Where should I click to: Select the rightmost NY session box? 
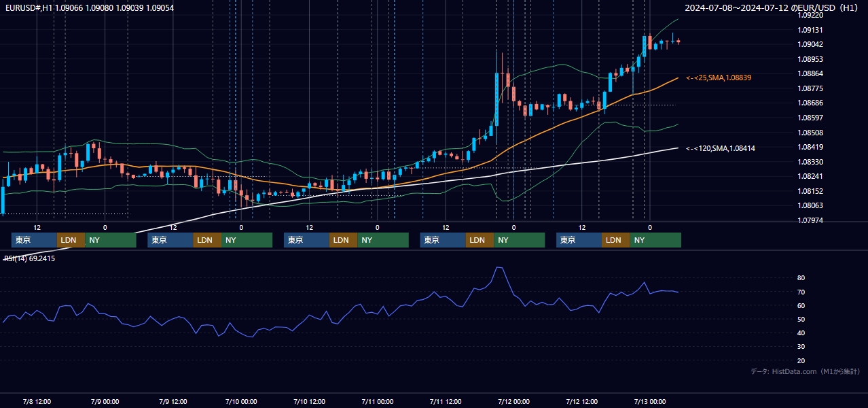tap(655, 240)
